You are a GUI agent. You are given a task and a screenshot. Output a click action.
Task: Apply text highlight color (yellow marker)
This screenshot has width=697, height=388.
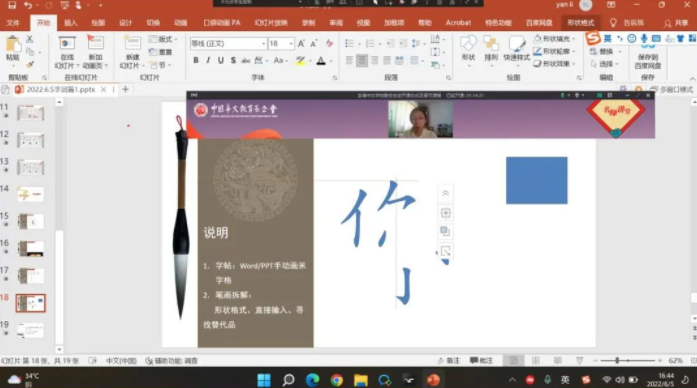300,60
